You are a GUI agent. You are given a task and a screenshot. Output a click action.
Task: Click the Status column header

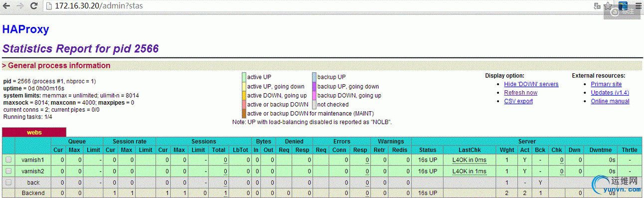[x=427, y=150]
